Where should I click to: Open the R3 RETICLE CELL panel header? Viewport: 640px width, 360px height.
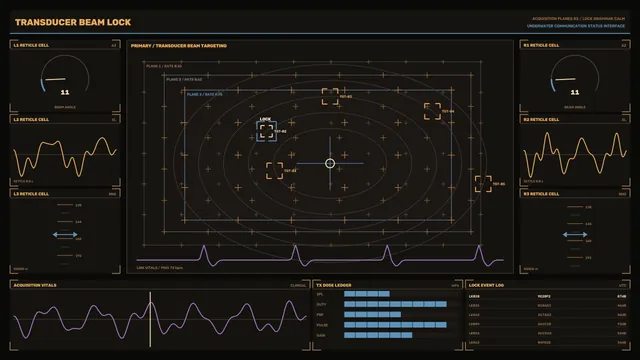pyautogui.click(x=575, y=194)
